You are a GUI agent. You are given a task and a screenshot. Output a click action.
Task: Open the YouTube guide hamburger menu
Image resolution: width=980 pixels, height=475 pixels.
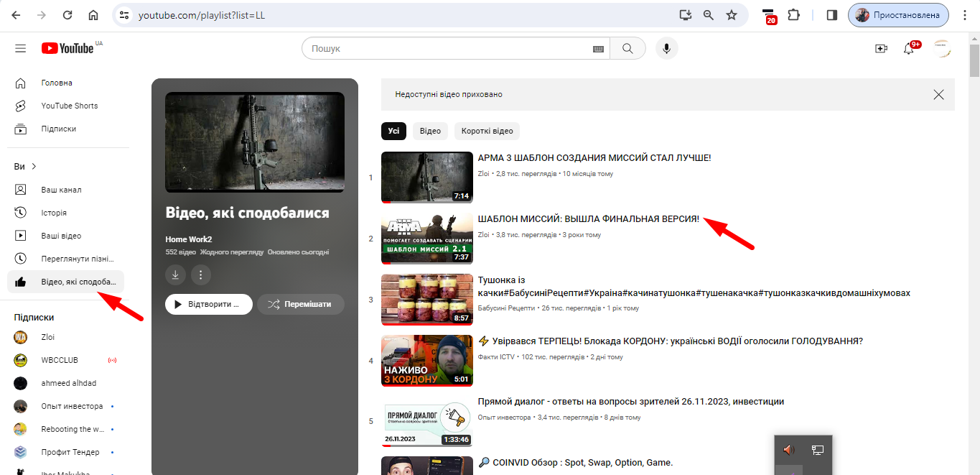[21, 48]
